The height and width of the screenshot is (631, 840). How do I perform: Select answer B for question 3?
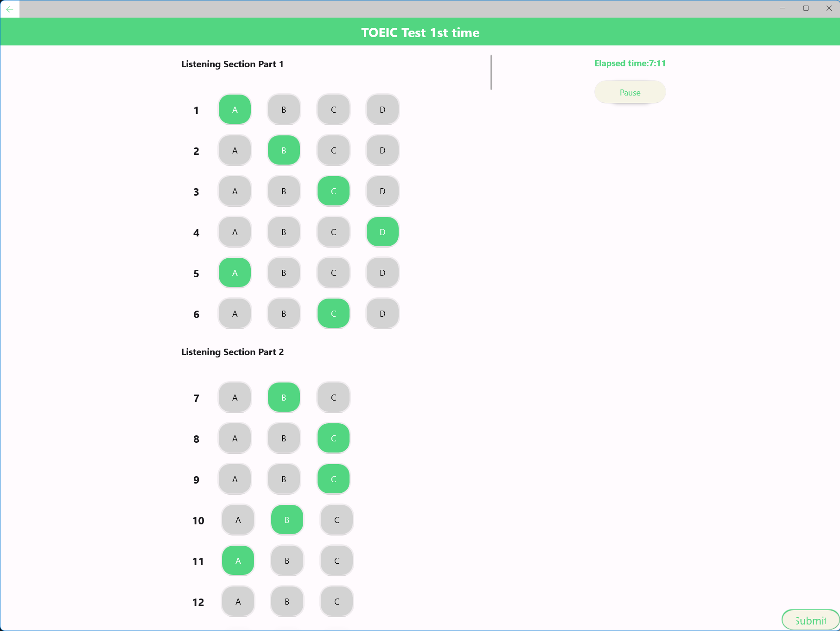tap(284, 191)
